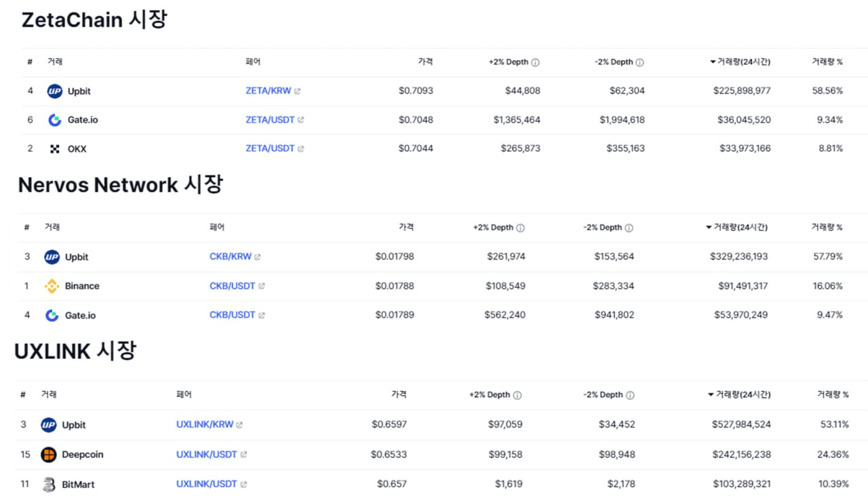Click external link icon beside Gate.io ZETA/USDT
The width and height of the screenshot is (868, 498).
click(x=301, y=120)
